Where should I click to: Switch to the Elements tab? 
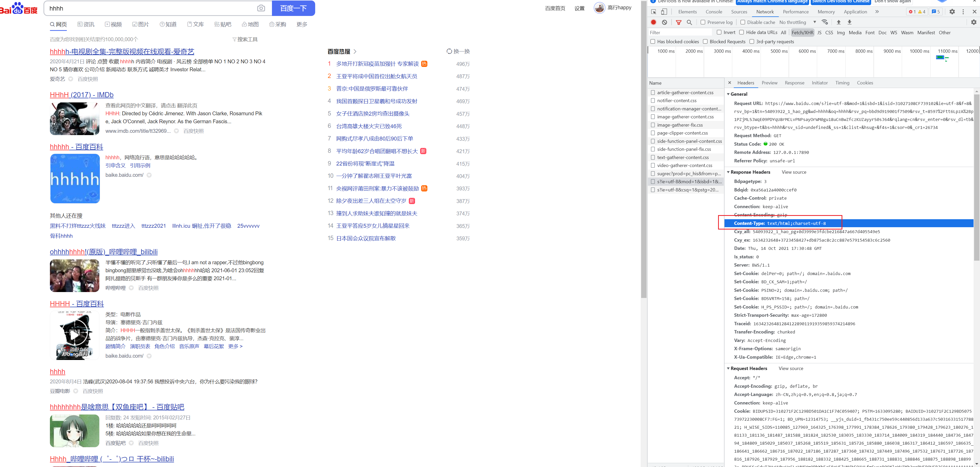click(687, 12)
